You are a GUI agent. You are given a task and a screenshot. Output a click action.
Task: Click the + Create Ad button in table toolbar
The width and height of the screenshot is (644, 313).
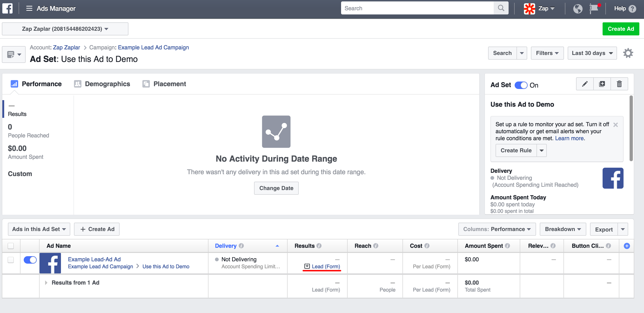97,229
